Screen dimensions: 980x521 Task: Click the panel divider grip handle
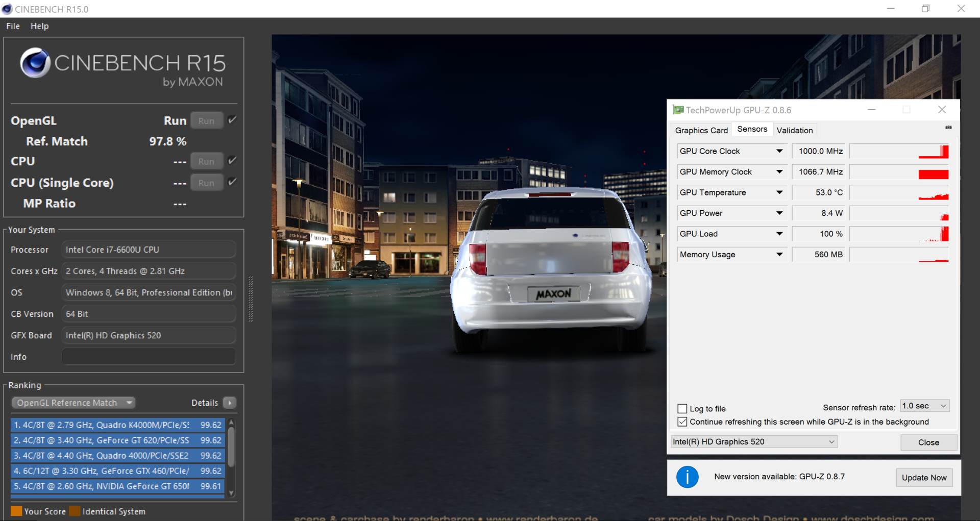coord(251,299)
